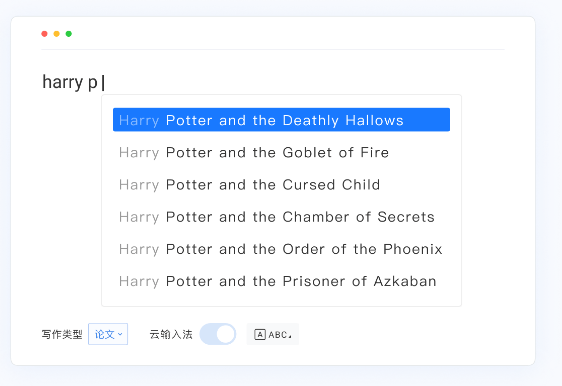This screenshot has height=386, width=562.
Task: Click the boxed letter A icon
Action: (x=260, y=334)
